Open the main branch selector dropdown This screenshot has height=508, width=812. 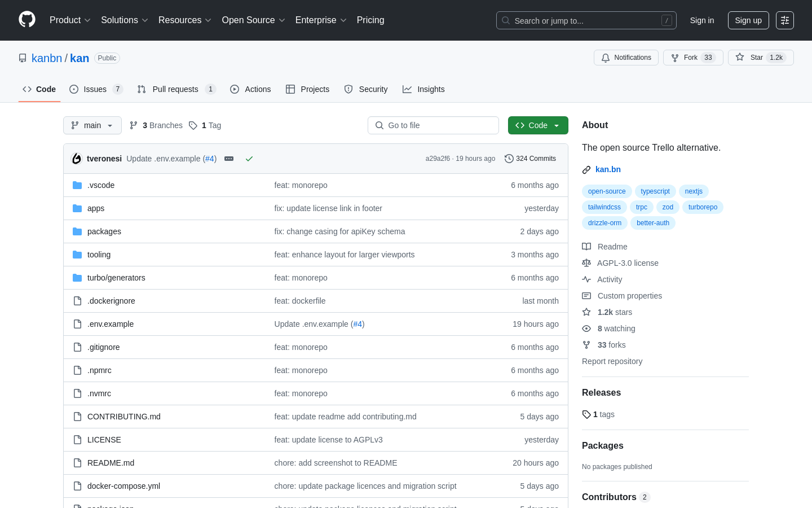pyautogui.click(x=92, y=125)
